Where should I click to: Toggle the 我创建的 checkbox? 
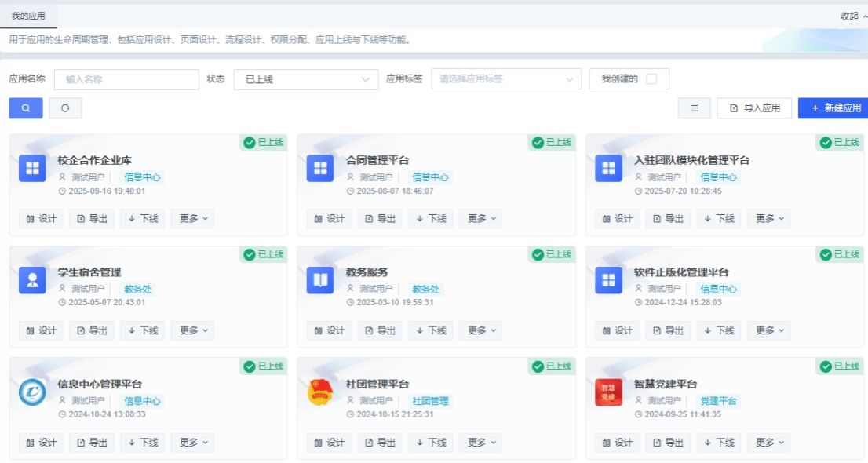click(651, 78)
